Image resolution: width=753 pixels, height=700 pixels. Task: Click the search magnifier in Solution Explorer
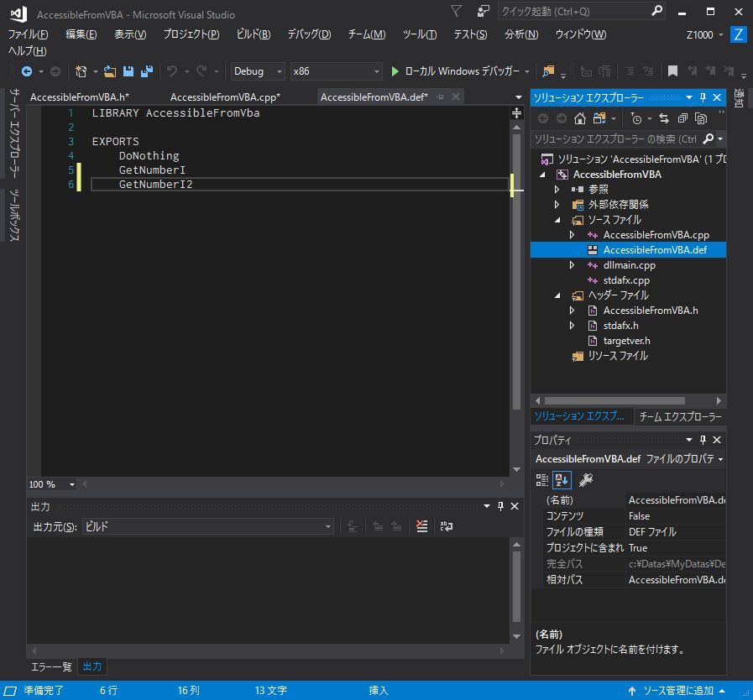click(708, 138)
